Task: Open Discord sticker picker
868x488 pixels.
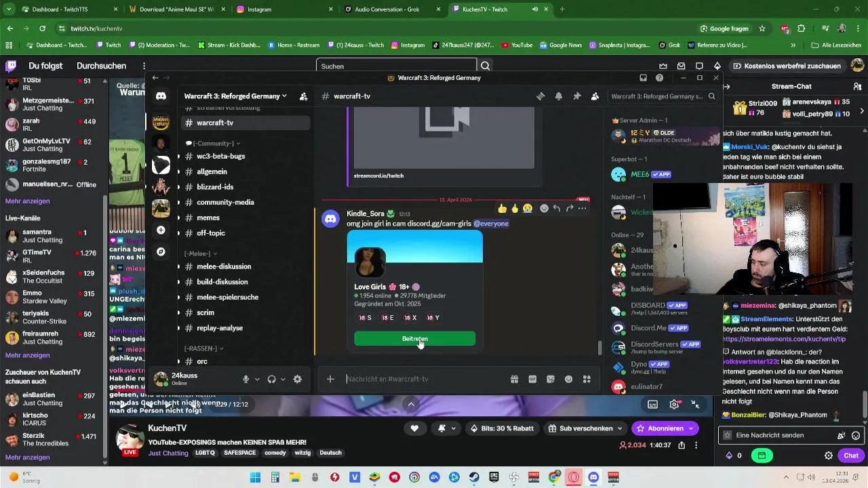Action: (551, 379)
